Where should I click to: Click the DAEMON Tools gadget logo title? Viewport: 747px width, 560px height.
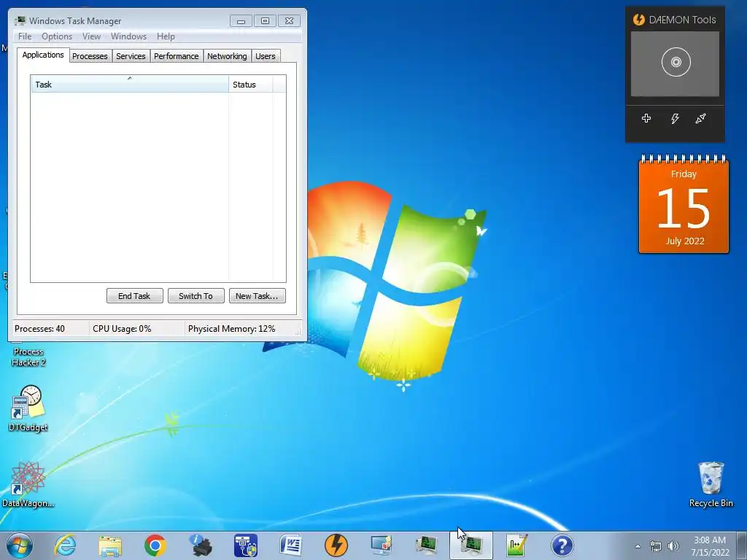[674, 20]
